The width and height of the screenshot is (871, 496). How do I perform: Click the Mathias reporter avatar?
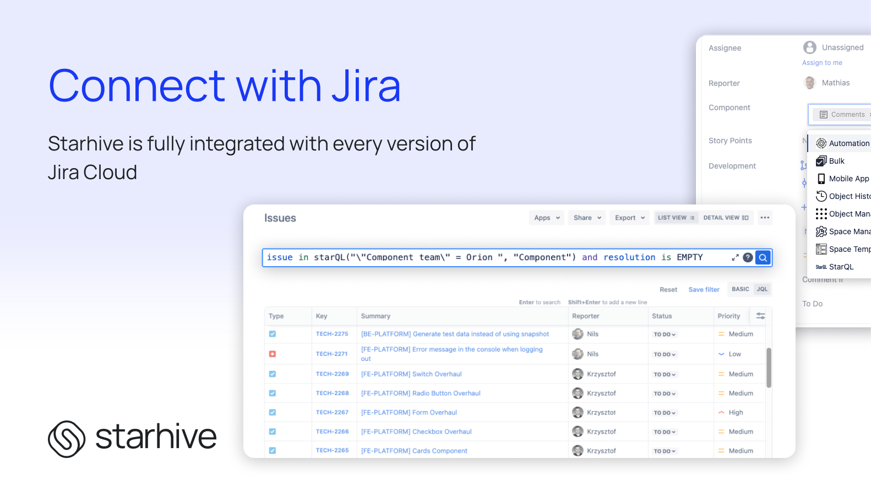pyautogui.click(x=810, y=83)
